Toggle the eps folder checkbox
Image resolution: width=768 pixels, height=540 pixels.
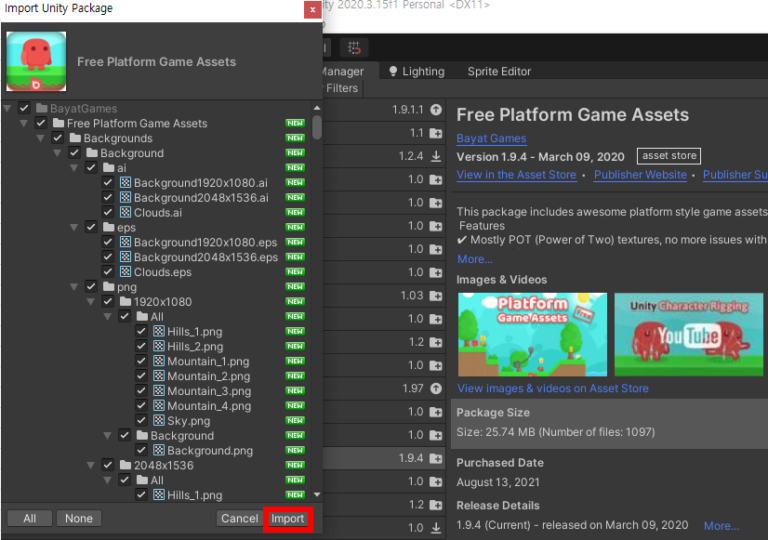[91, 227]
